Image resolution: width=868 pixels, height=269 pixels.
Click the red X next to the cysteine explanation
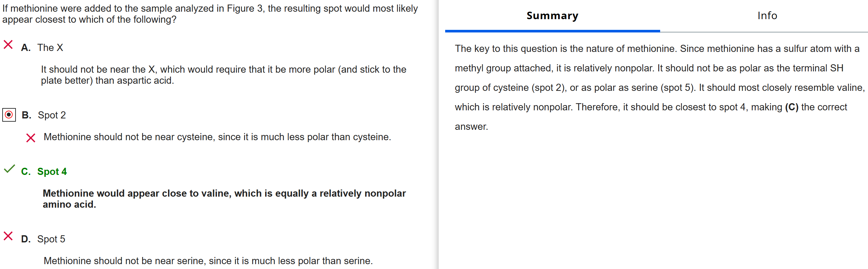click(x=31, y=138)
